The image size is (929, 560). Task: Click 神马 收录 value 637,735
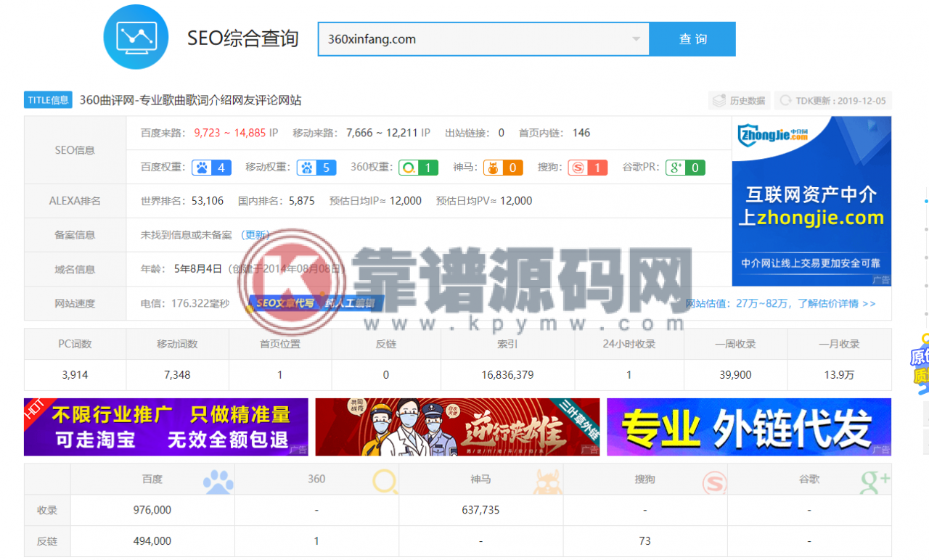tap(480, 510)
